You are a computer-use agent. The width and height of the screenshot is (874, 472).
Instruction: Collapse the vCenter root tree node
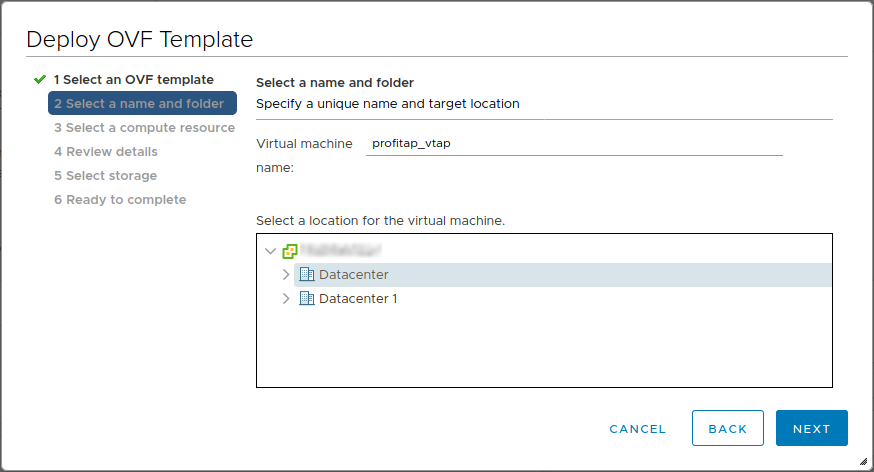click(270, 251)
